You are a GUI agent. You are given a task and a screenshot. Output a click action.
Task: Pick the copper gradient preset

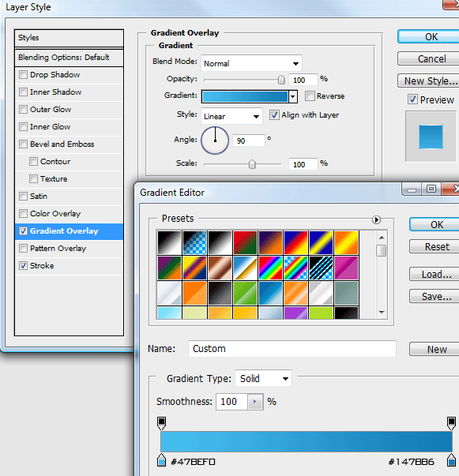coord(220,268)
